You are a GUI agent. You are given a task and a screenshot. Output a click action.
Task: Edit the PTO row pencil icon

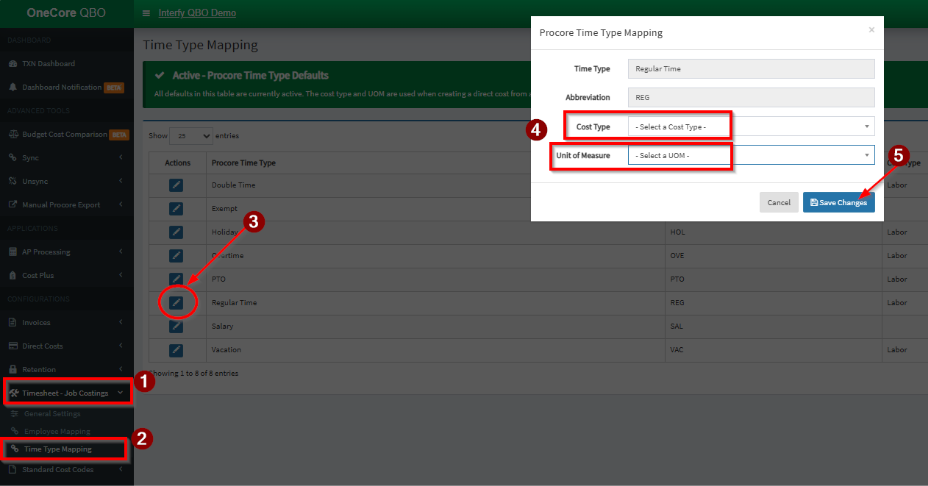[176, 279]
